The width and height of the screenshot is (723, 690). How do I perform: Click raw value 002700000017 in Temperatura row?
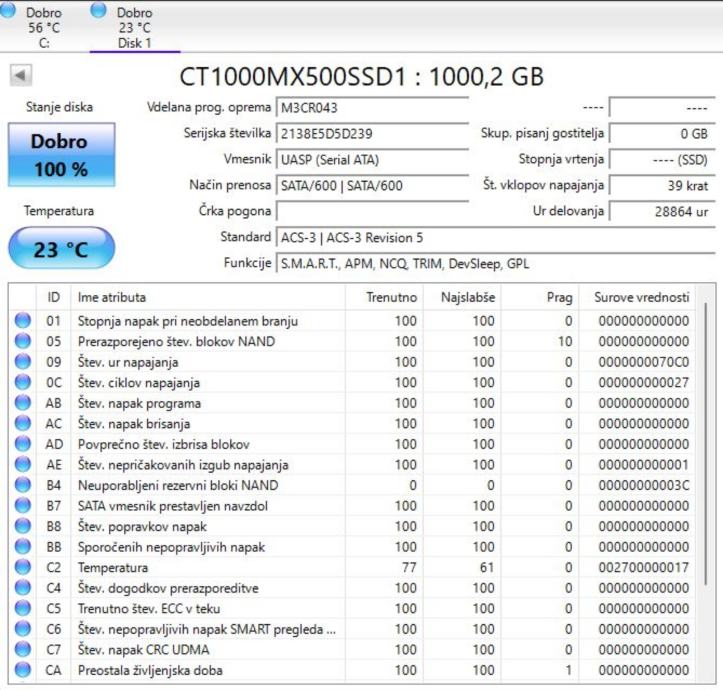pyautogui.click(x=644, y=567)
